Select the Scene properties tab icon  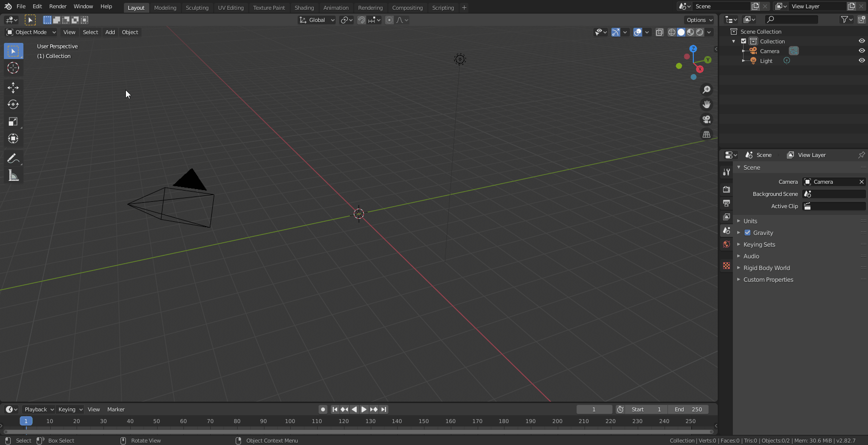pyautogui.click(x=727, y=230)
